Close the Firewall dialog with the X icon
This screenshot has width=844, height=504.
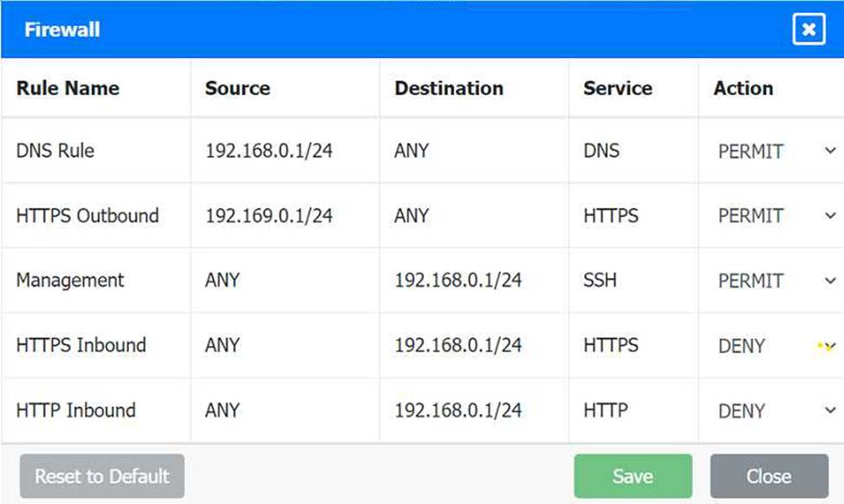point(808,29)
